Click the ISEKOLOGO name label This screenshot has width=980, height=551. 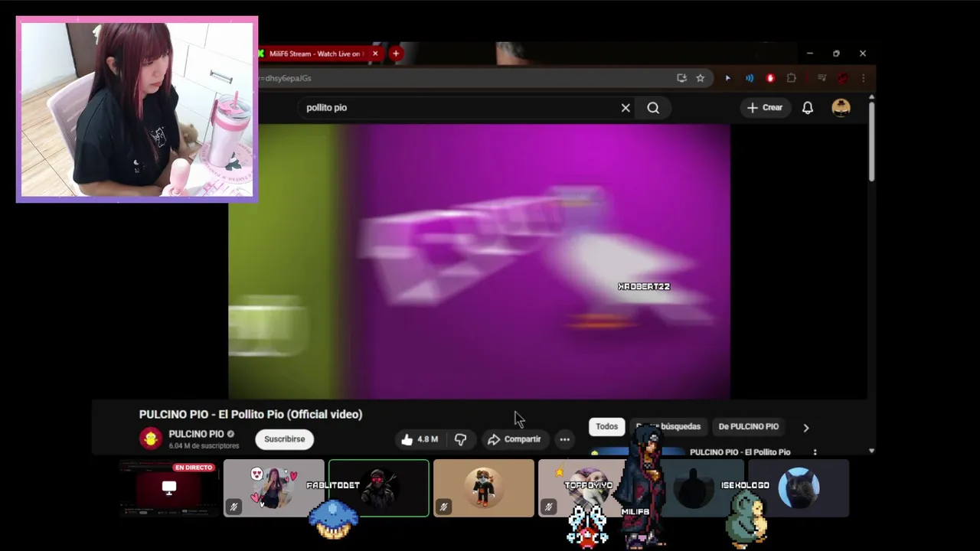(x=745, y=485)
